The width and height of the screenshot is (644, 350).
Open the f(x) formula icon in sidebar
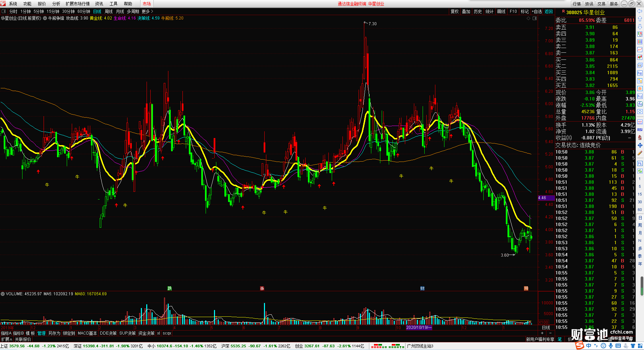tap(640, 104)
